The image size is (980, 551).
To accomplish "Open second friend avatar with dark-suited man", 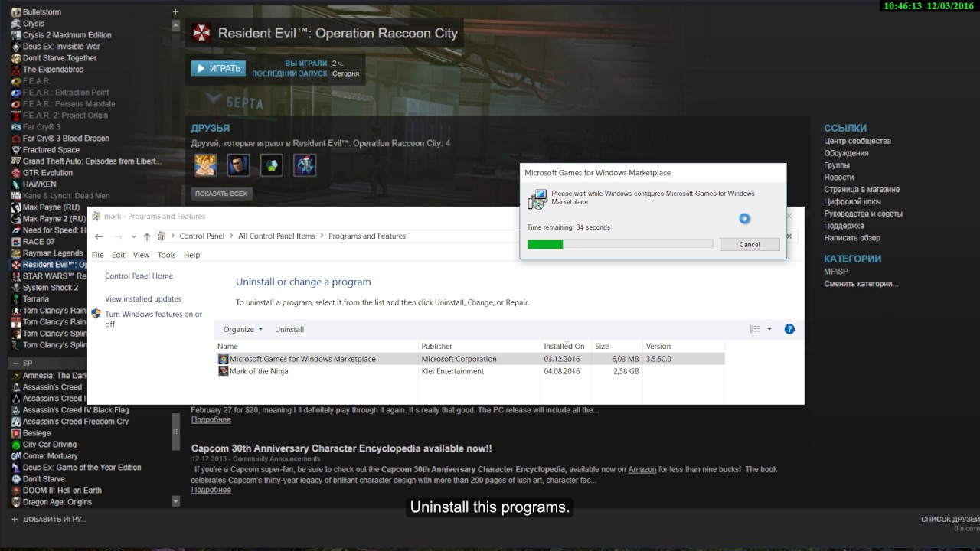I will pos(238,165).
